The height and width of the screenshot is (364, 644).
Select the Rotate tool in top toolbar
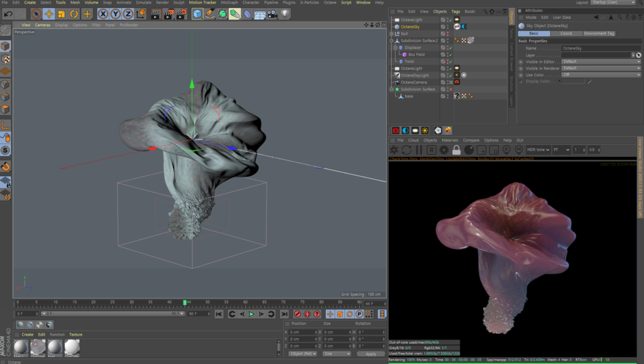click(x=74, y=14)
